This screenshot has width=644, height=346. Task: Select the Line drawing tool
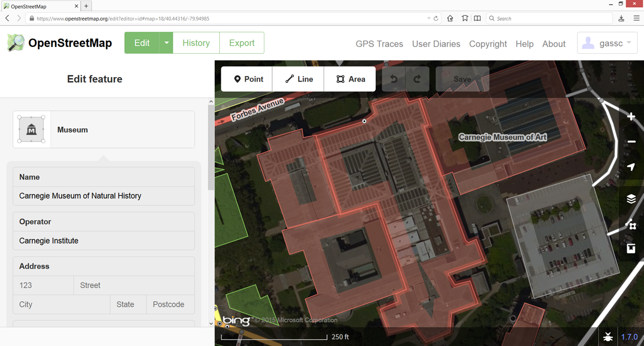(x=298, y=79)
